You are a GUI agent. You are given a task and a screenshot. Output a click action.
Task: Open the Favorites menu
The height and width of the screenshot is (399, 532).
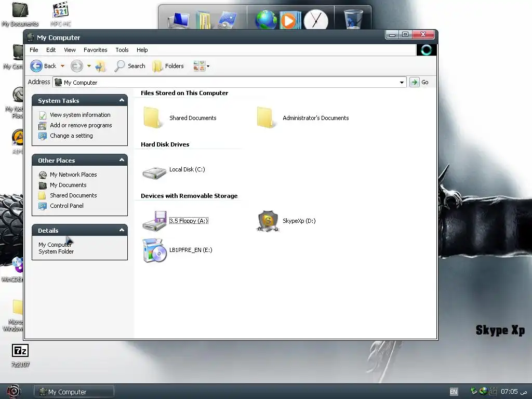point(96,50)
